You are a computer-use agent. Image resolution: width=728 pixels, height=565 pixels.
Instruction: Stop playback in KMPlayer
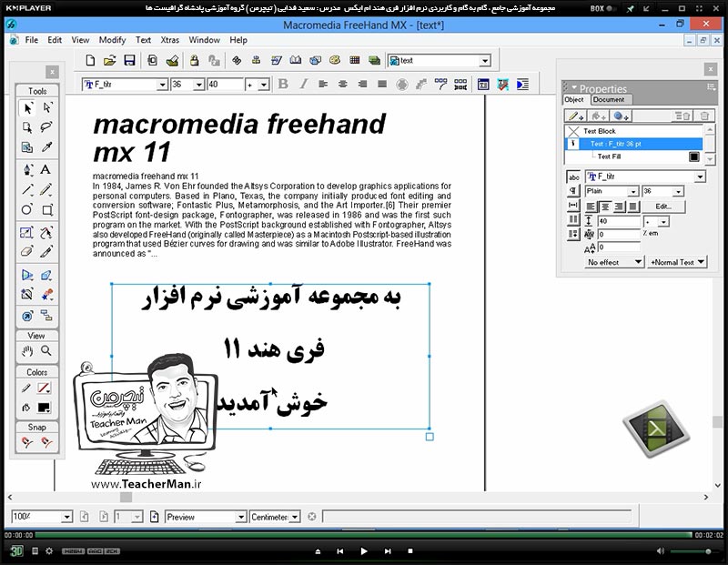coord(410,551)
